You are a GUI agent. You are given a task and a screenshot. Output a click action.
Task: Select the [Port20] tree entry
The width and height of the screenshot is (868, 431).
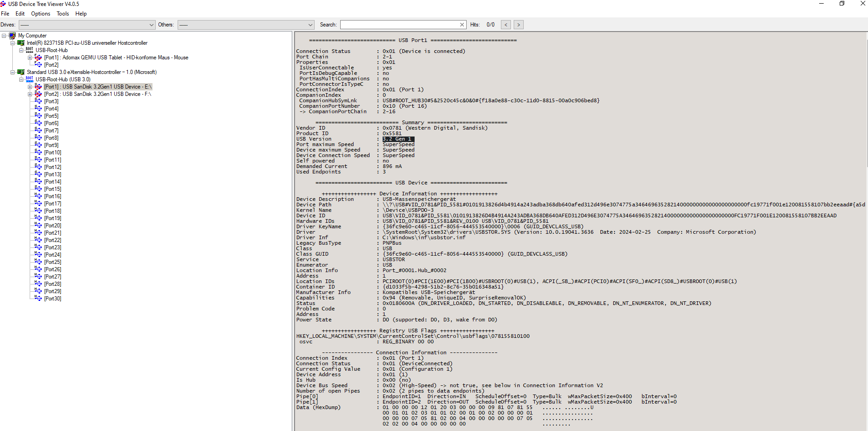point(53,226)
